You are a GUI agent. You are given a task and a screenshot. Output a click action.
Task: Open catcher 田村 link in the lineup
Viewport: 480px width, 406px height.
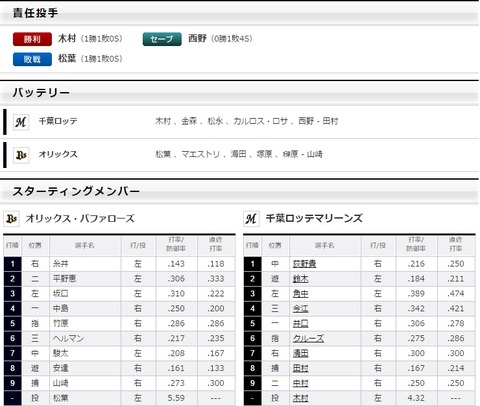coord(300,368)
